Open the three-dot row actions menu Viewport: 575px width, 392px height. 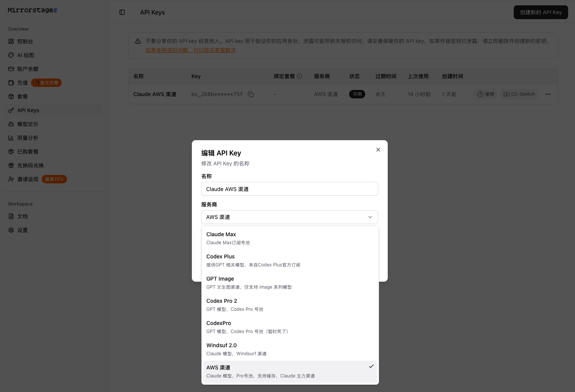click(x=548, y=94)
